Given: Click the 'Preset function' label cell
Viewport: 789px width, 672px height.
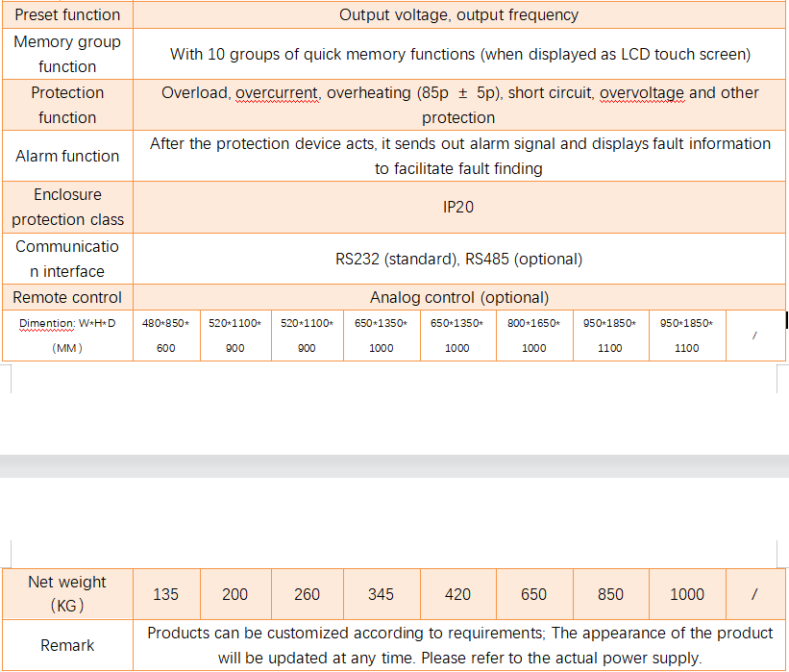Looking at the screenshot, I should [x=67, y=14].
